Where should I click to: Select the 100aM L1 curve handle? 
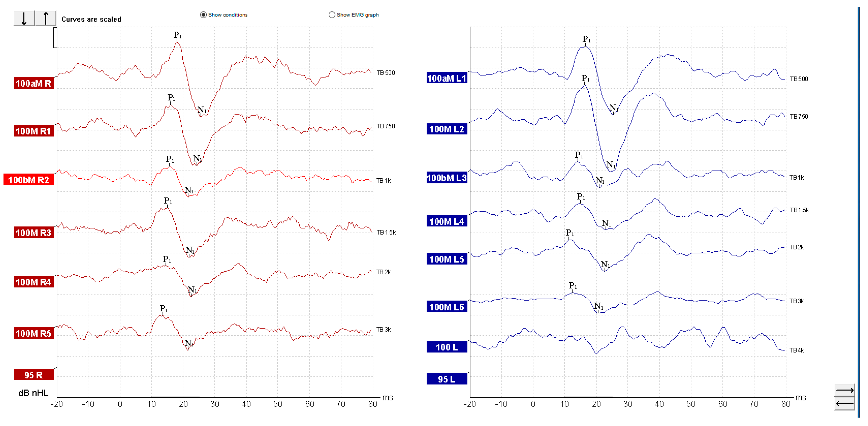[446, 78]
